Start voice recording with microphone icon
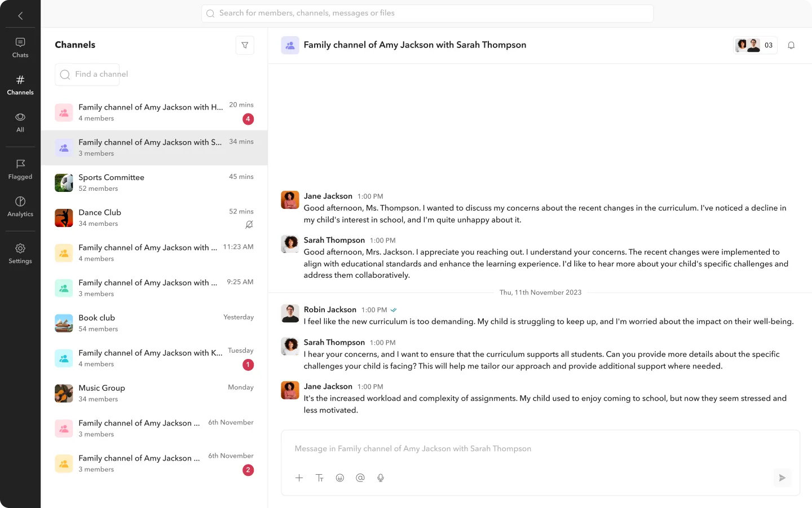 [381, 478]
